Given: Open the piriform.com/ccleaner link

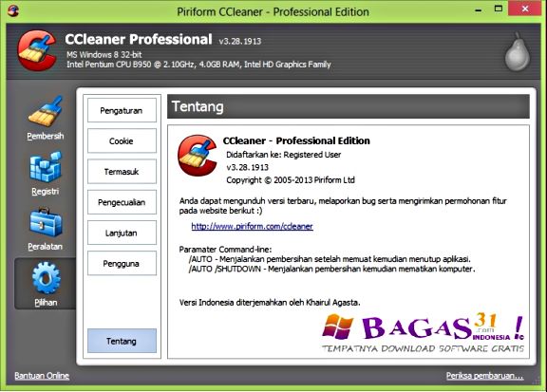Looking at the screenshot, I should 253,226.
